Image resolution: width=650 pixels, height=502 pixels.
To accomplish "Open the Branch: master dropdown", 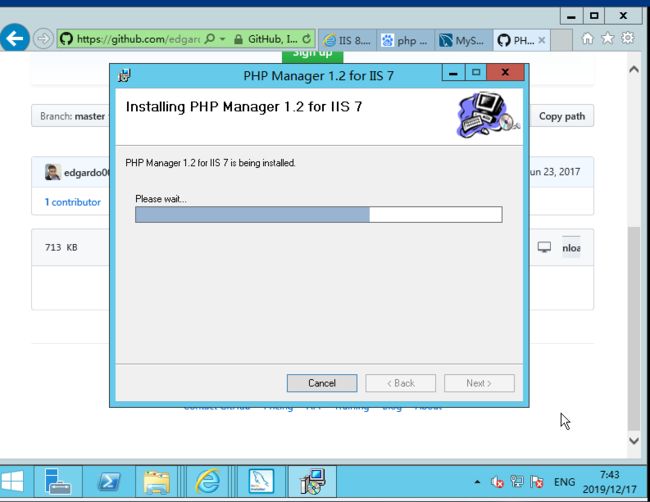I will pos(71,116).
